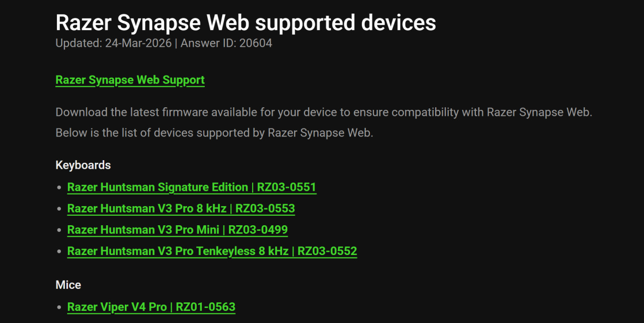Click the Below is the list of devices sentence

point(214,133)
